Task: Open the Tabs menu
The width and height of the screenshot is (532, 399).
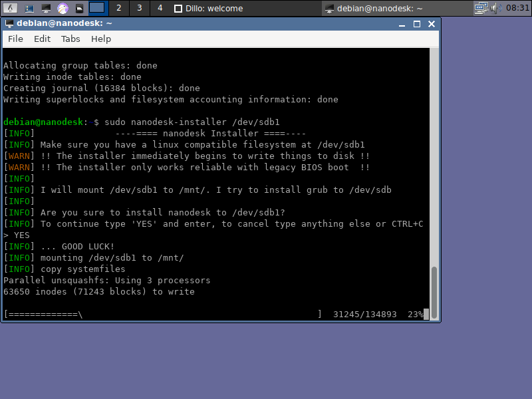Action: (70, 39)
